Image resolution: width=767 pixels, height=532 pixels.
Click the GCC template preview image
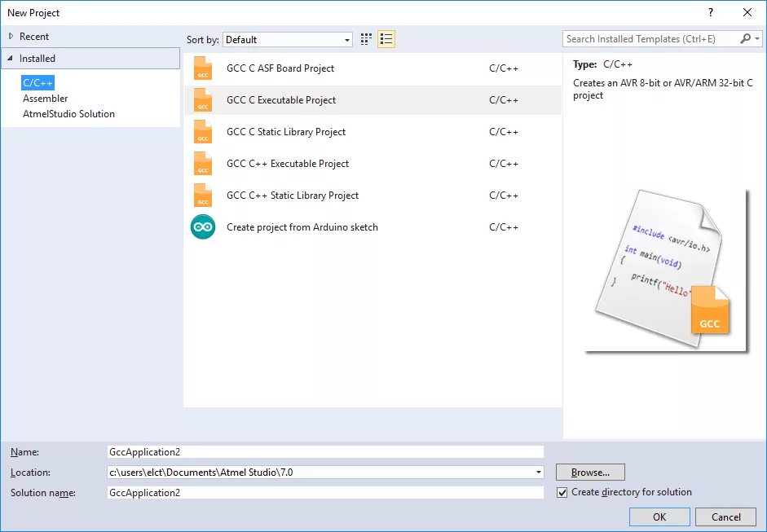click(x=668, y=270)
